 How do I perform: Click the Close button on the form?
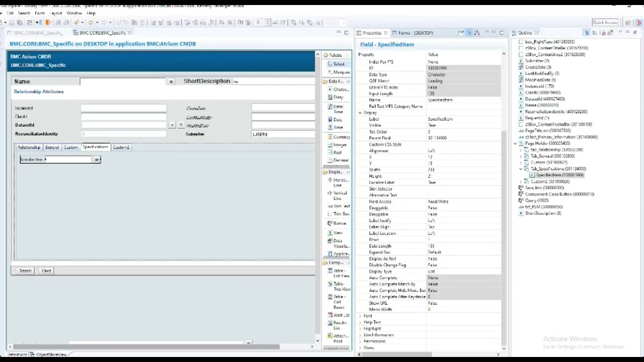click(46, 270)
